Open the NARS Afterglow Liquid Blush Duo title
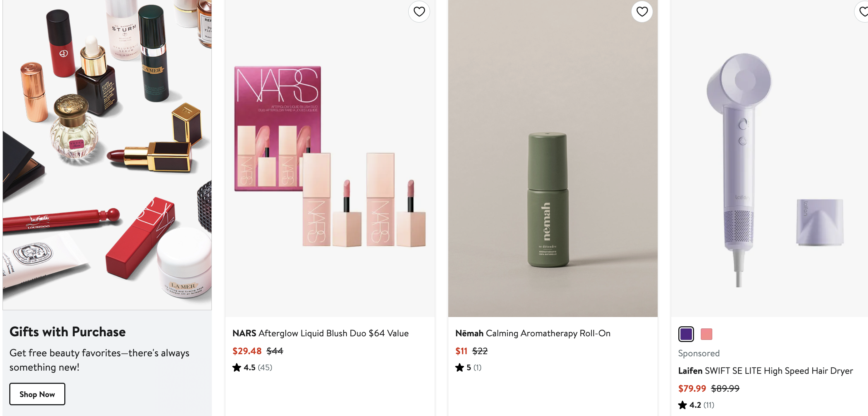The width and height of the screenshot is (868, 416). [x=320, y=333]
